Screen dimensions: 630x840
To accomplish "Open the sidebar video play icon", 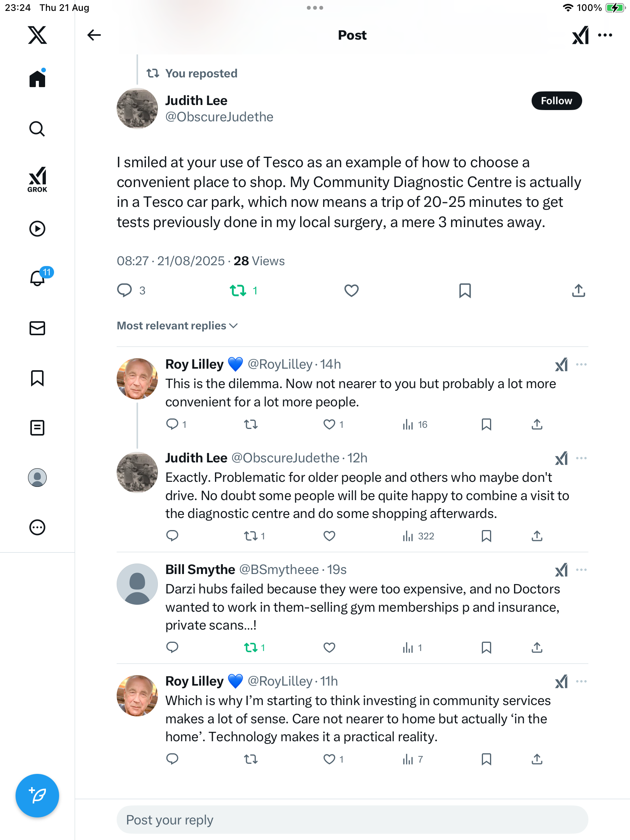I will (37, 229).
